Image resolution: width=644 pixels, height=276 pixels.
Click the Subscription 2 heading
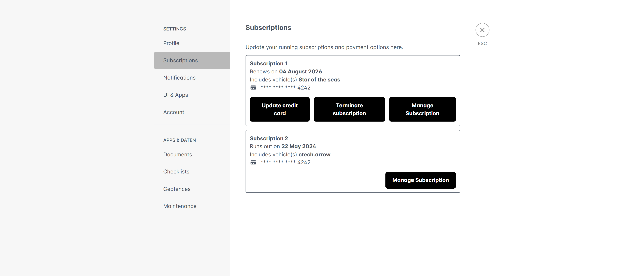coord(269,138)
